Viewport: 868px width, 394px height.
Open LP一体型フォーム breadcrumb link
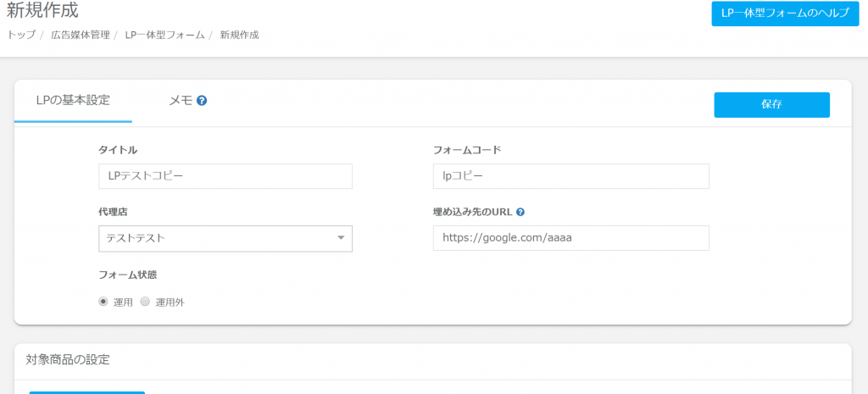tap(164, 35)
